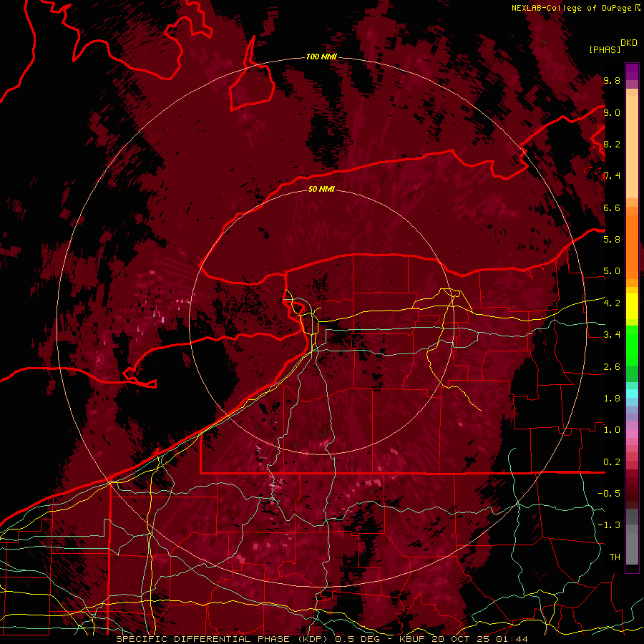Image resolution: width=644 pixels, height=644 pixels.
Task: Select the -1.3 legend scale value
Action: (609, 525)
